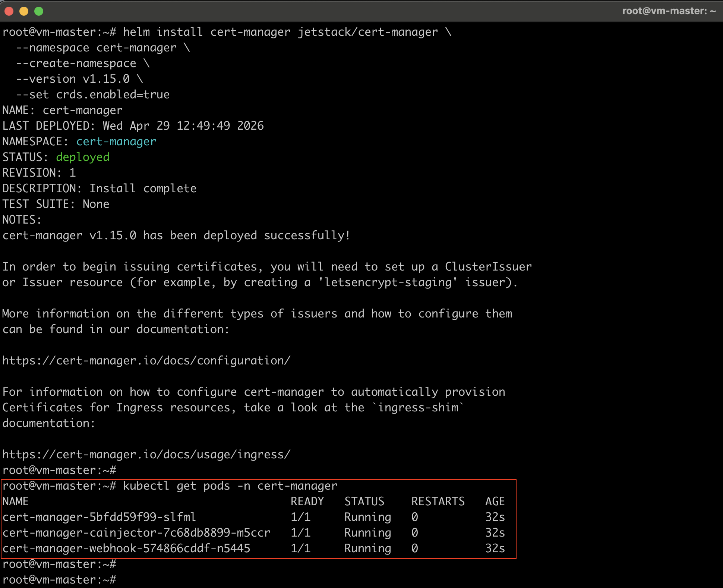Click the root@vm-master window title
723x588 pixels.
[669, 11]
